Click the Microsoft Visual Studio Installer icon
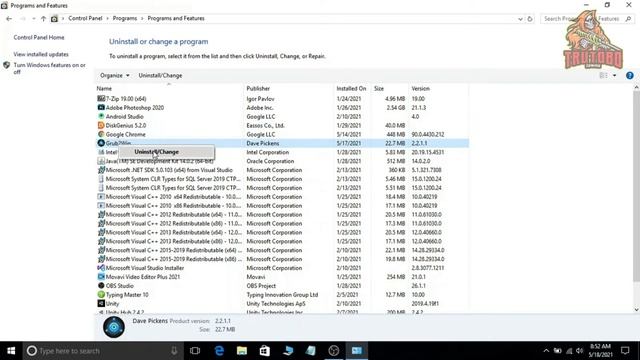This screenshot has height=360, width=640. pyautogui.click(x=101, y=268)
